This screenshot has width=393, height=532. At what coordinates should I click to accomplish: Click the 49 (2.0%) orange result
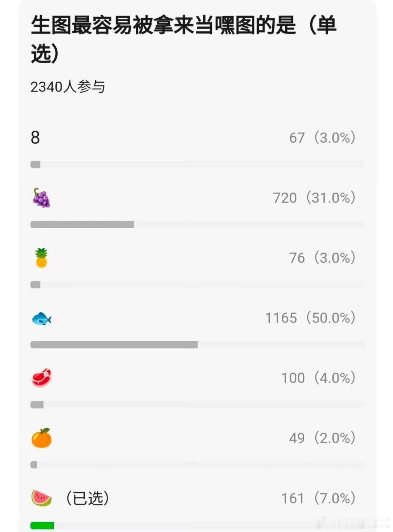click(322, 438)
